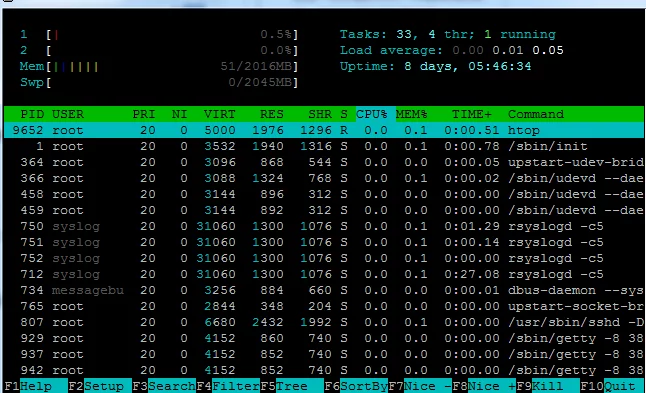646x393 pixels.
Task: Select the upstart-udev-brid process row, PID 364
Action: tap(324, 162)
